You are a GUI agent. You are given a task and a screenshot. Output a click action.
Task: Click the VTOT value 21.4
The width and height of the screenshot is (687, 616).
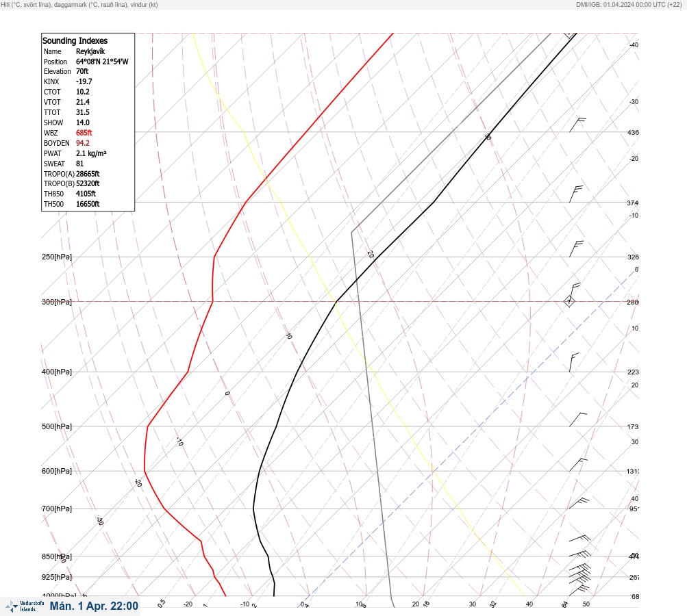coord(82,102)
